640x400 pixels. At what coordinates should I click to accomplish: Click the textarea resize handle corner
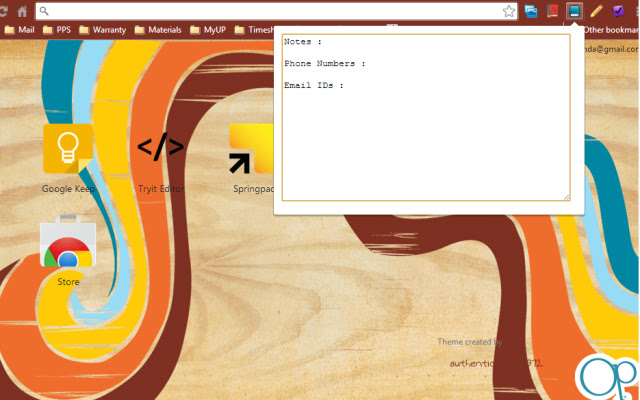coord(567,197)
